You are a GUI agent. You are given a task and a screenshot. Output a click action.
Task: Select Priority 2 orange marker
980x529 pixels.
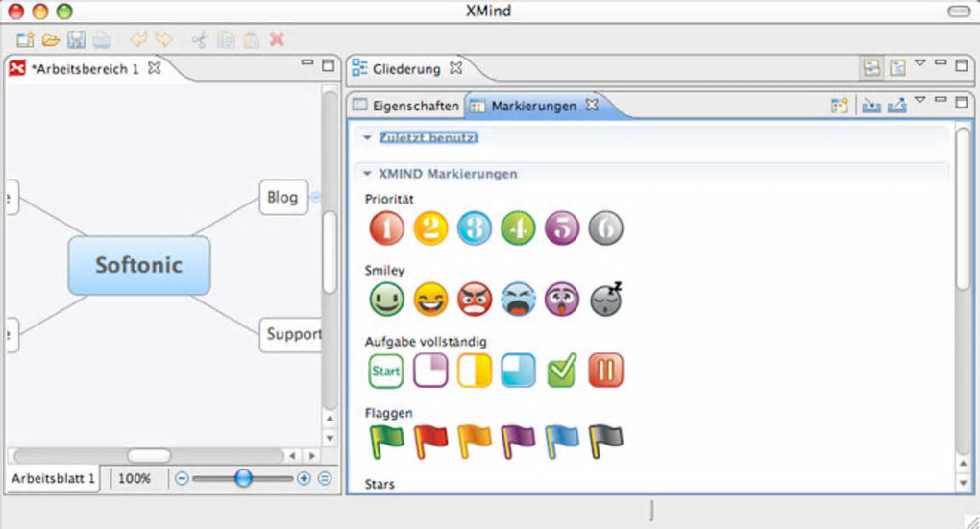(430, 228)
